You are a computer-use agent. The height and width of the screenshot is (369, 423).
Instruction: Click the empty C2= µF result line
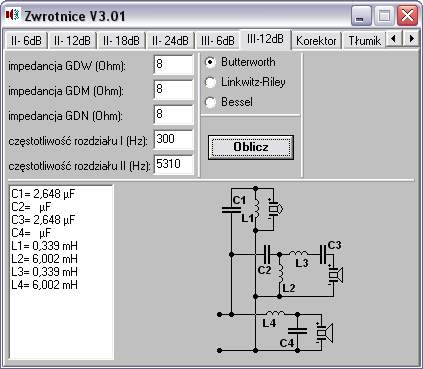31,207
